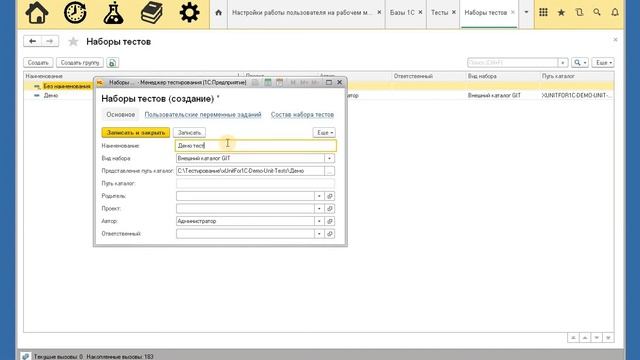This screenshot has width=640, height=360.
Task: Click the Создать button
Action: (x=38, y=63)
